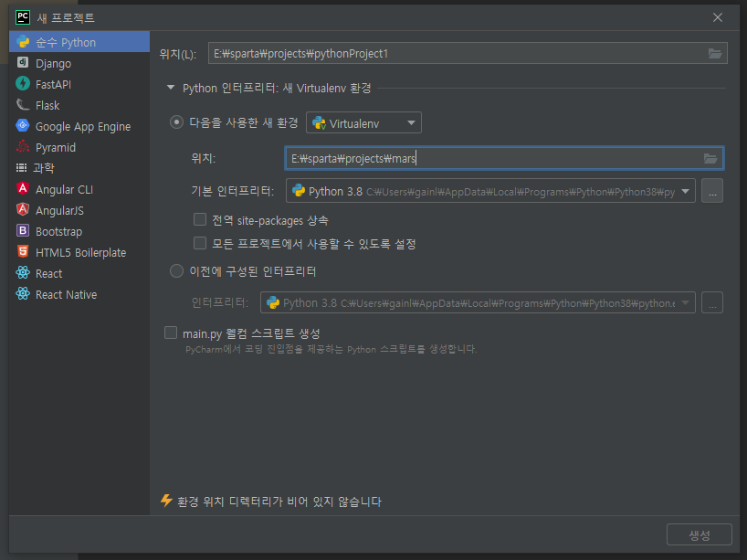Collapse the Python 인터프리터 section triangle
This screenshot has height=560, width=747.
(171, 87)
